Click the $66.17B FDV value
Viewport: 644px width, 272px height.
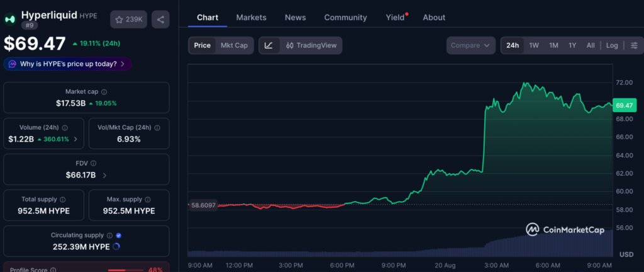(x=81, y=176)
